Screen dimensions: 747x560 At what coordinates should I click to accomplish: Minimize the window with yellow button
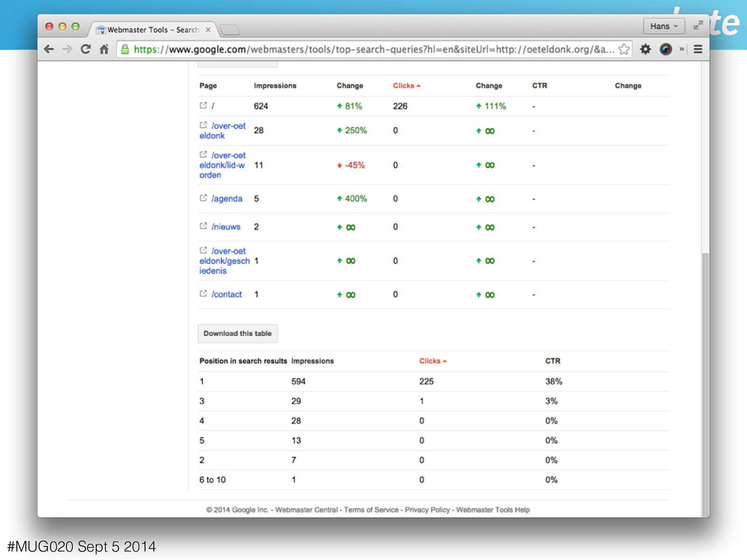(x=62, y=27)
